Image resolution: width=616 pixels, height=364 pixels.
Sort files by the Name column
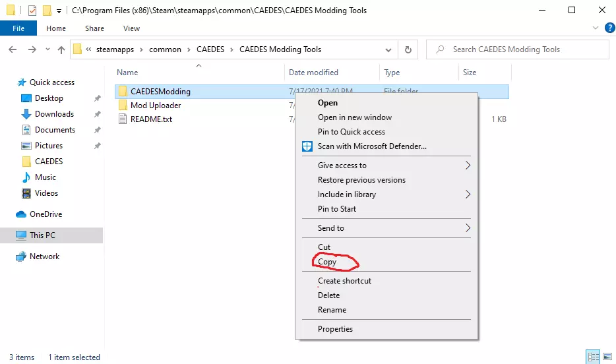pos(127,73)
